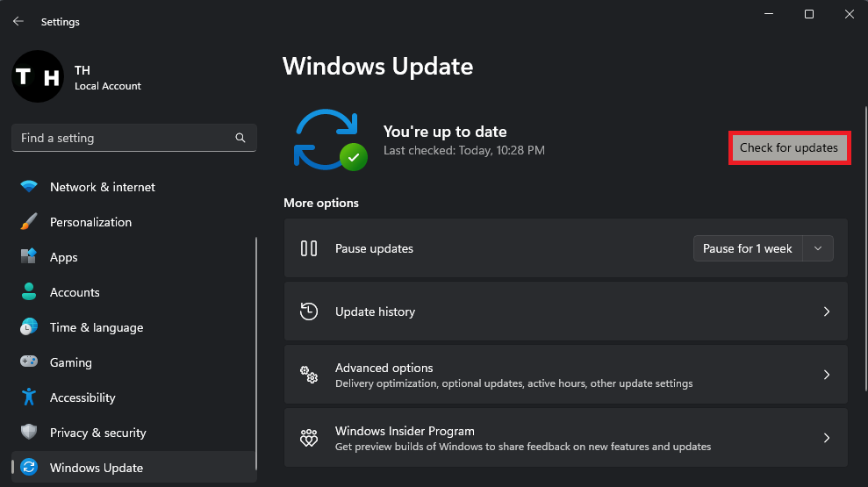The height and width of the screenshot is (487, 868).
Task: Select Windows Update in sidebar
Action: [133, 468]
